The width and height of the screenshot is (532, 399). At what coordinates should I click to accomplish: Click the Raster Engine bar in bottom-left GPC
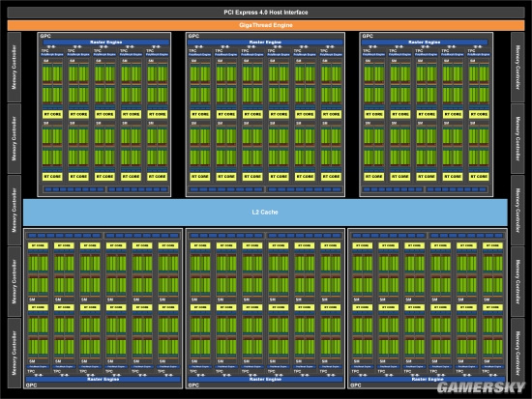pos(103,380)
